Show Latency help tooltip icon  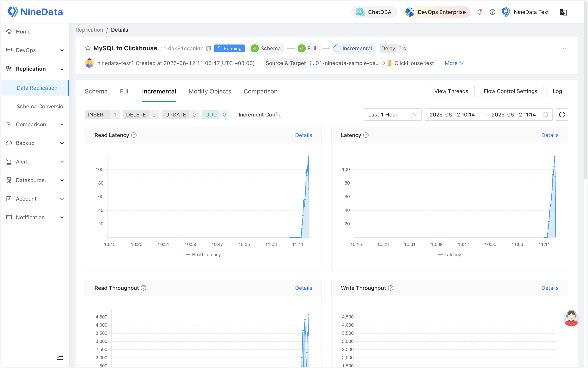click(x=366, y=135)
